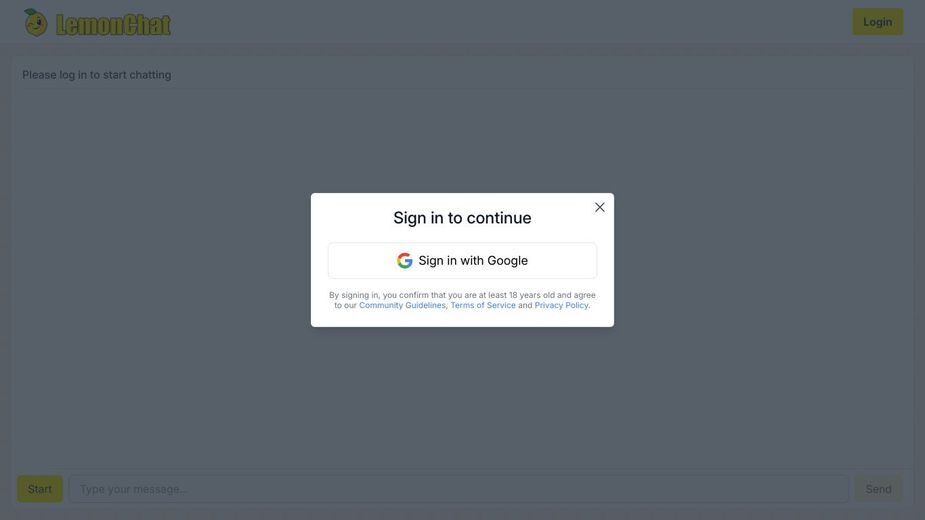The width and height of the screenshot is (925, 520).
Task: Click the top header bar between logo and Login
Action: (x=507, y=22)
